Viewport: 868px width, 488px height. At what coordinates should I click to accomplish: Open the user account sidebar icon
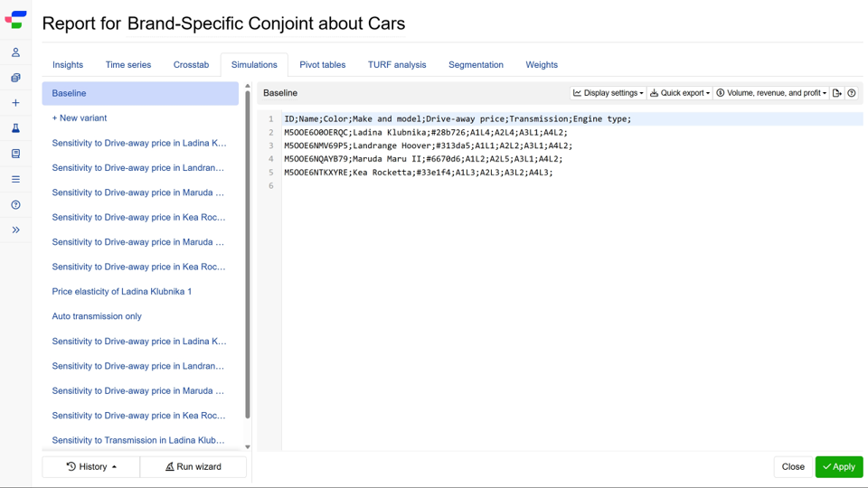[x=15, y=52]
